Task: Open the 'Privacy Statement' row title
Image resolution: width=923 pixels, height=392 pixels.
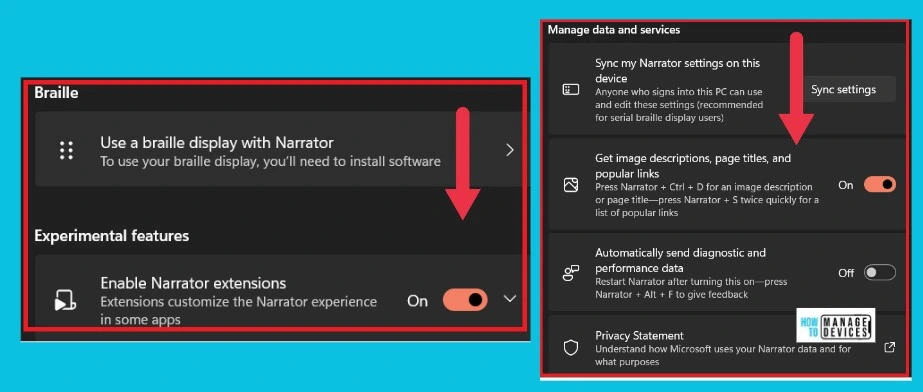Action: tap(639, 335)
